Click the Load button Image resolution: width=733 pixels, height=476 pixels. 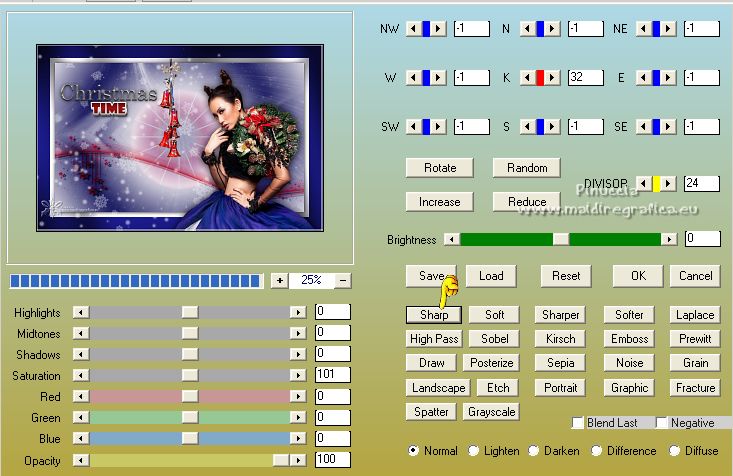point(491,276)
